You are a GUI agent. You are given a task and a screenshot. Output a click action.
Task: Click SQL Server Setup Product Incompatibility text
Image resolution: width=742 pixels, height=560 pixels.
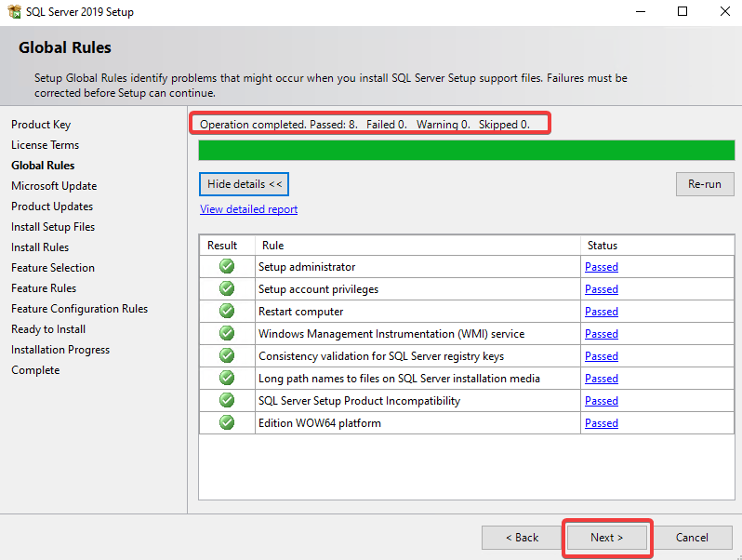[359, 401]
